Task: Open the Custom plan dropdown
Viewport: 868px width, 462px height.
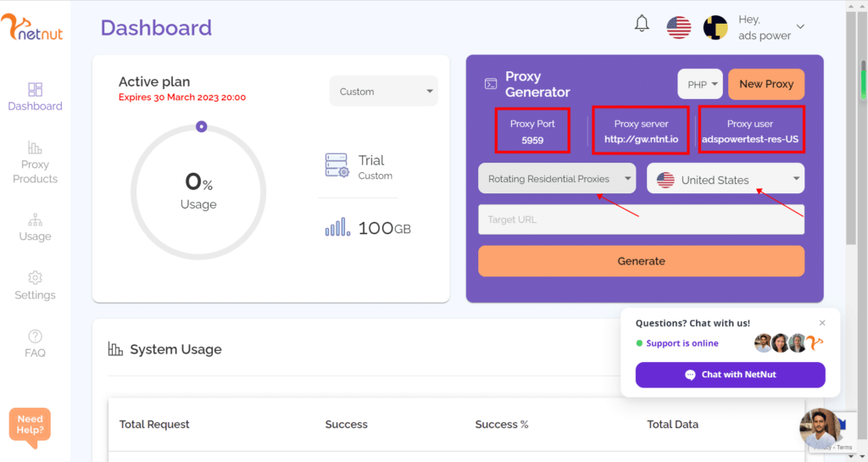Action: pyautogui.click(x=384, y=92)
